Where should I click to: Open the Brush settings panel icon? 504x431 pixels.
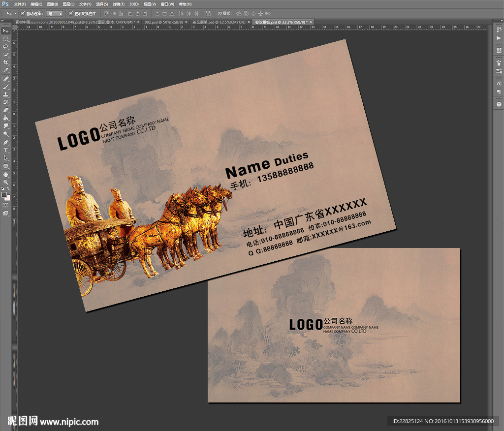point(499,71)
